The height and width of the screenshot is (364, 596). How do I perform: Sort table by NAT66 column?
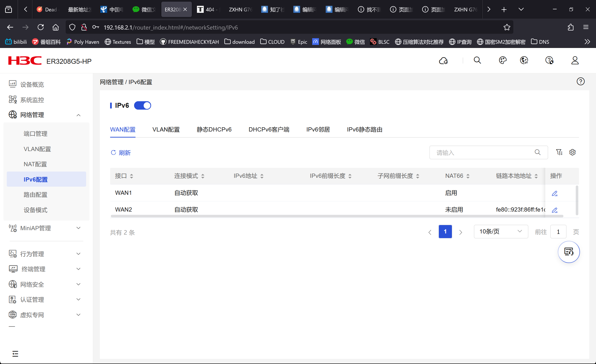click(468, 176)
